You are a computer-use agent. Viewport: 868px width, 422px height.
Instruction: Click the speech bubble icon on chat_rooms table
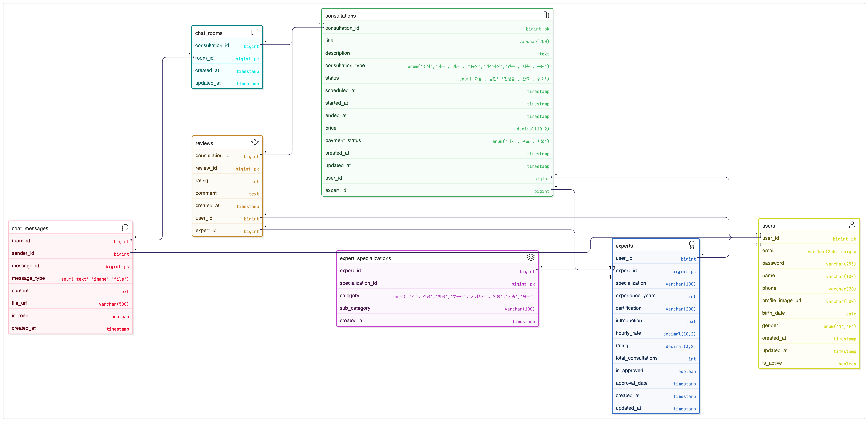pos(255,32)
